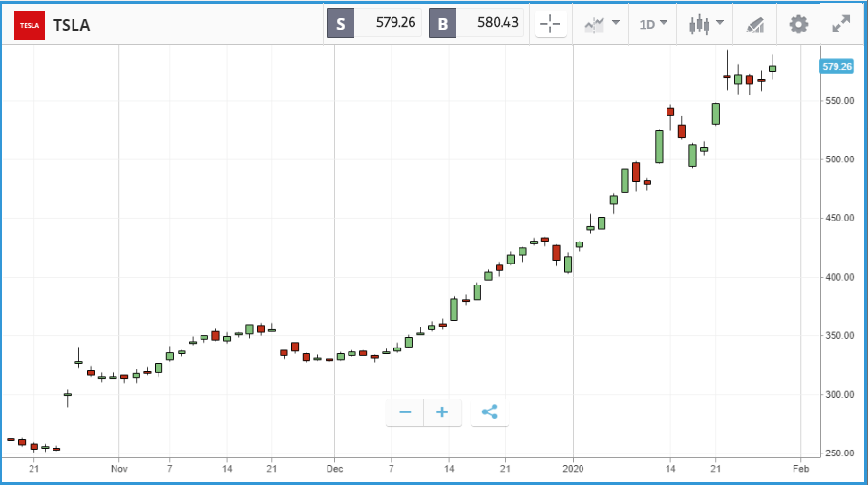Click the S sell button
The image size is (868, 485).
pyautogui.click(x=341, y=23)
